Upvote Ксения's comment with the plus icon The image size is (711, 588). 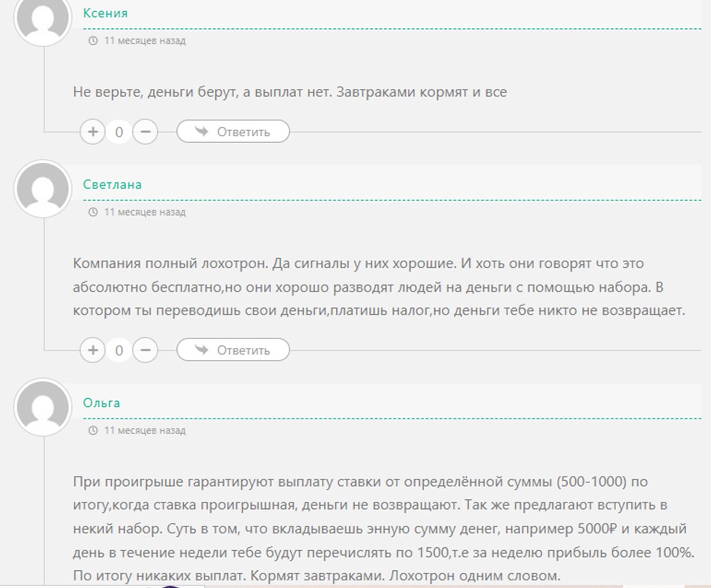coord(93,132)
